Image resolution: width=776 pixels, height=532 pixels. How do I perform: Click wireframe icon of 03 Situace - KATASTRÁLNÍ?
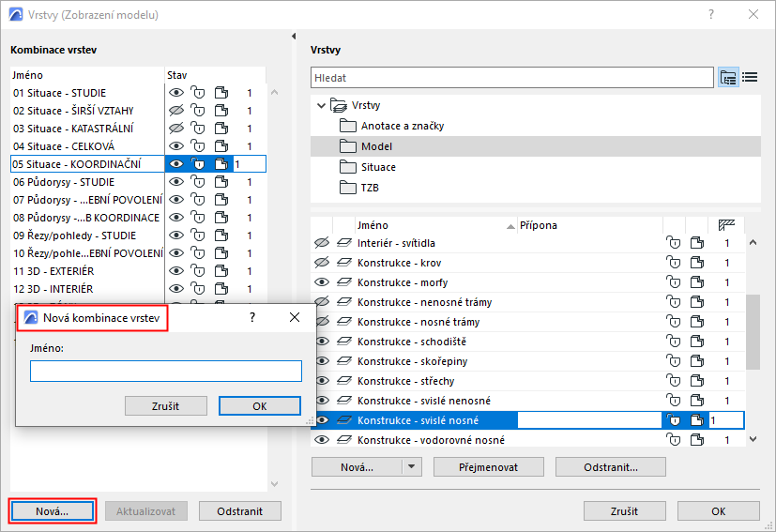(x=221, y=129)
